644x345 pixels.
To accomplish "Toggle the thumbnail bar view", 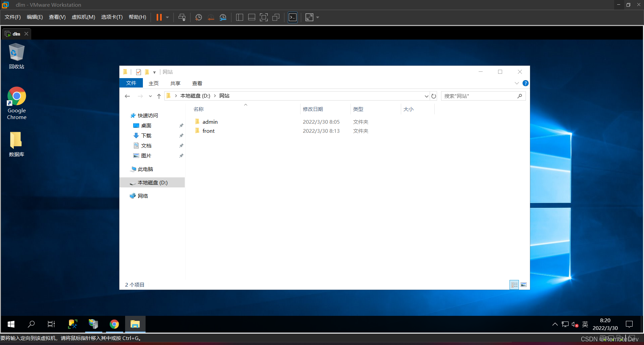I will tap(252, 17).
